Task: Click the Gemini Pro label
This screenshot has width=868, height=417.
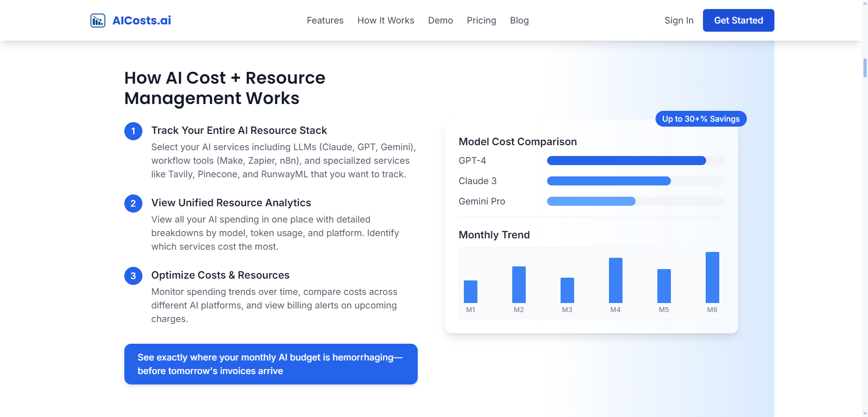Action: coord(482,201)
